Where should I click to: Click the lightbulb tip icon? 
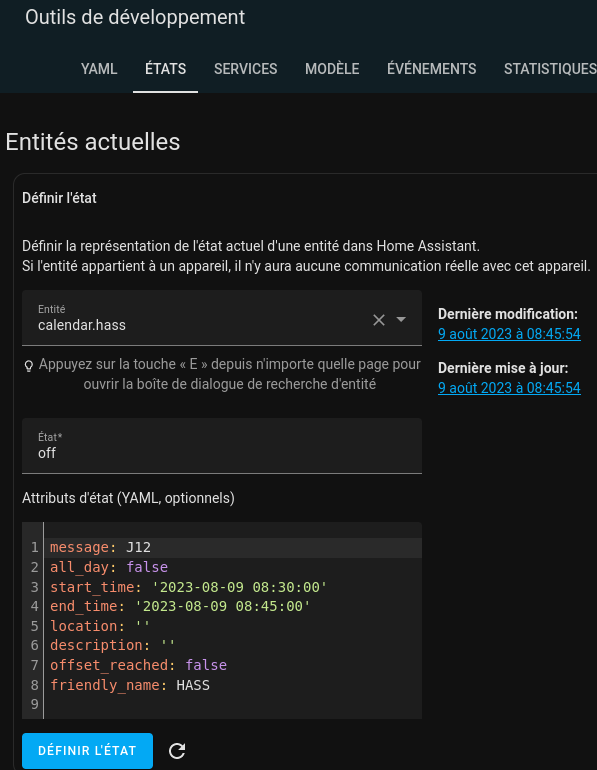[28, 365]
